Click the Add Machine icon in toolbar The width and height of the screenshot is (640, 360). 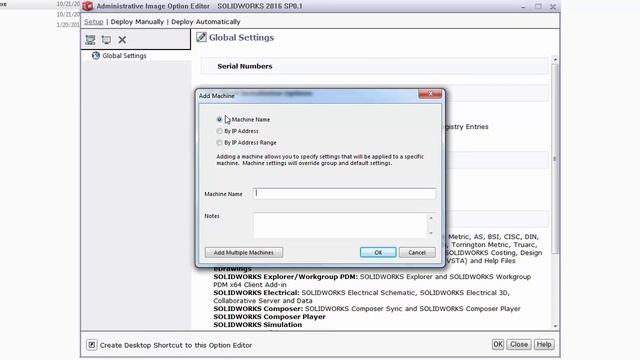(106, 40)
